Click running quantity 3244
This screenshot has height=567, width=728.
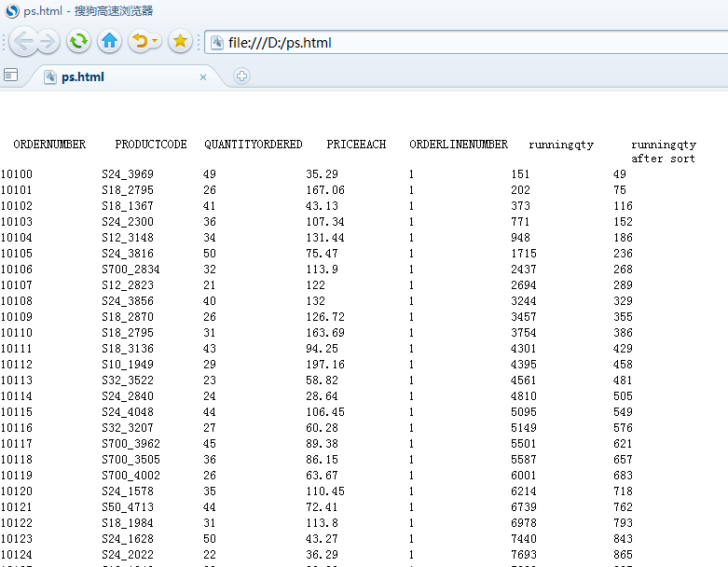point(524,301)
